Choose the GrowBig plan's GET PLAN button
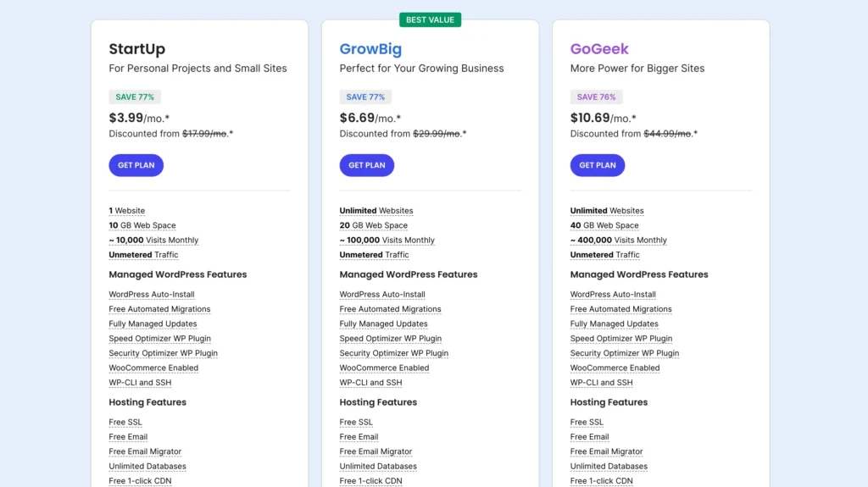This screenshot has height=487, width=868. [x=366, y=165]
